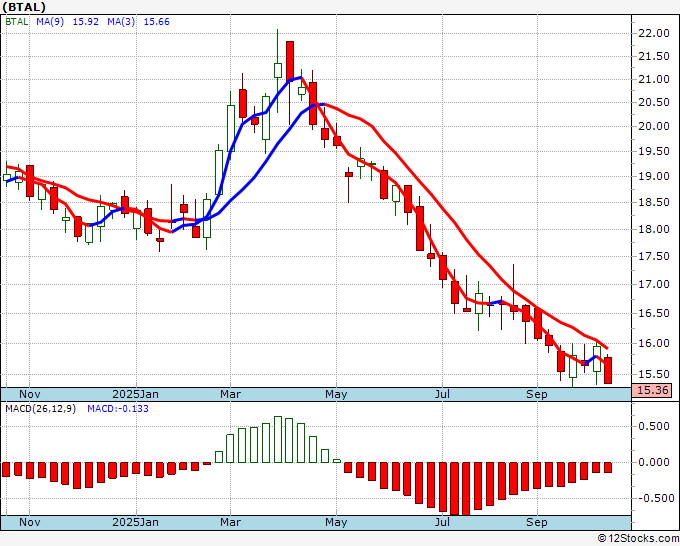This screenshot has width=680, height=546.
Task: Click the deepest red MACD histogram bar
Action: [454, 489]
